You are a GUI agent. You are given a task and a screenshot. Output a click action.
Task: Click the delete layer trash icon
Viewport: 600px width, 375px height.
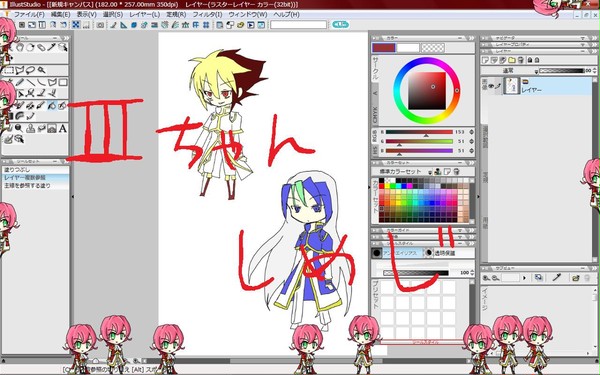[521, 60]
